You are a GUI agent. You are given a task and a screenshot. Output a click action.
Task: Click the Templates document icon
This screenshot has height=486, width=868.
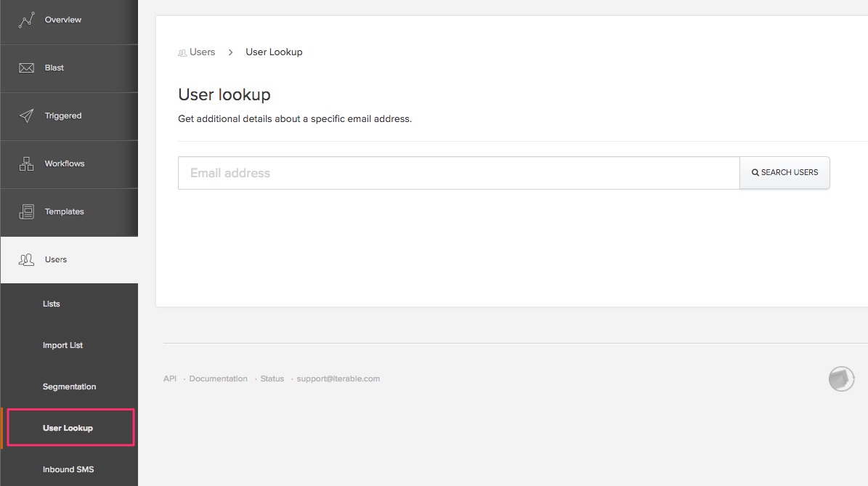[26, 211]
